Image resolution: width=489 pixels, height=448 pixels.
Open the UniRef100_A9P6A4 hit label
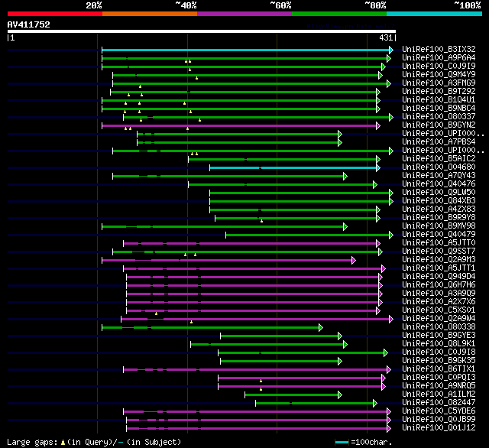439,57
